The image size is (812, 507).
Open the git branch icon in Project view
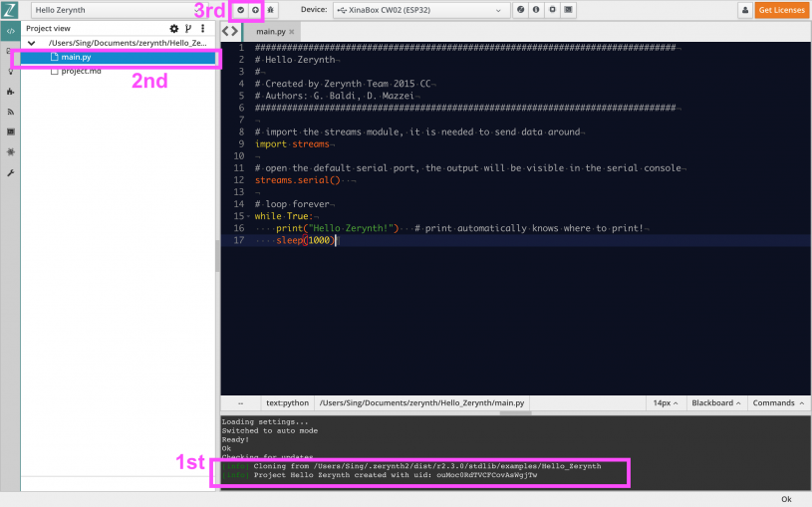tap(188, 29)
